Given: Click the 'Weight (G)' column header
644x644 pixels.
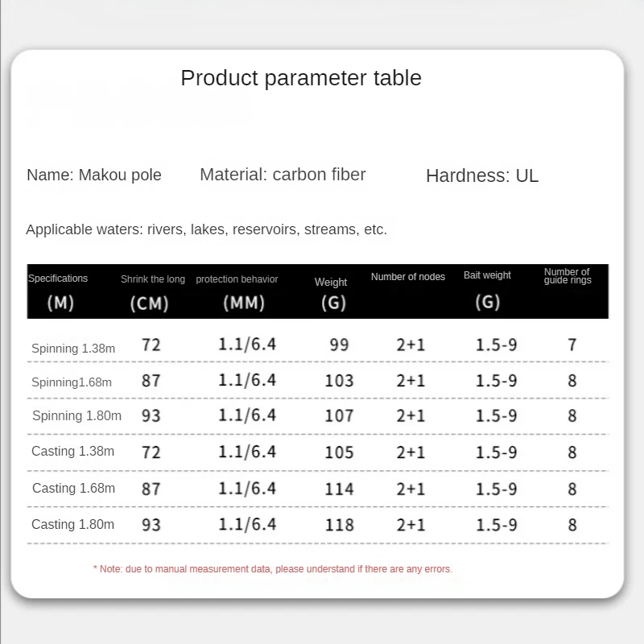Looking at the screenshot, I should 331,293.
